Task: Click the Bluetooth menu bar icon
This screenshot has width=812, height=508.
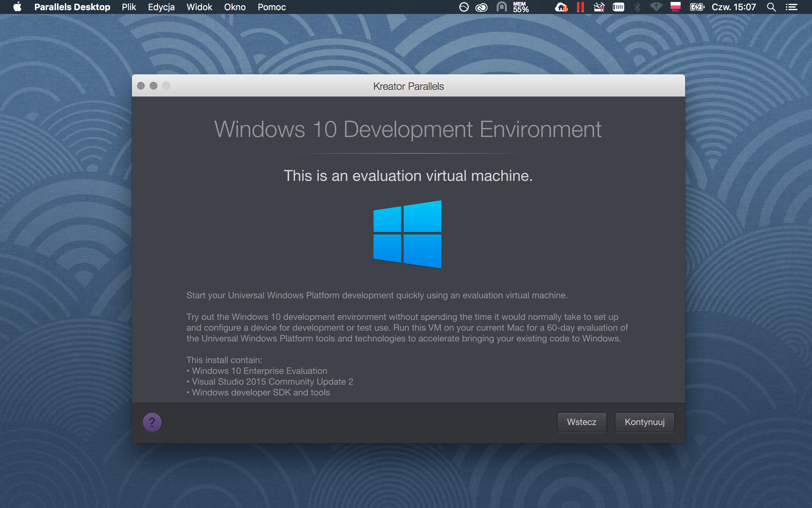Action: pos(637,7)
